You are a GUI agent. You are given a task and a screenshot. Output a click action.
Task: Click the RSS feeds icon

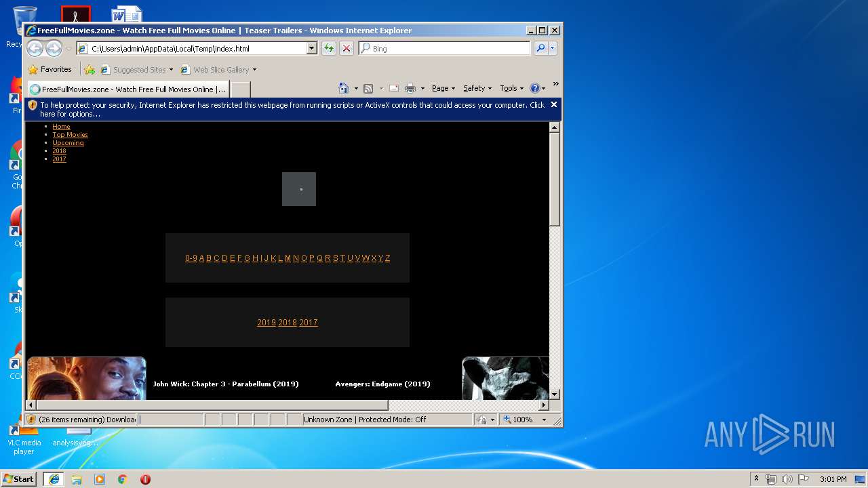(368, 88)
